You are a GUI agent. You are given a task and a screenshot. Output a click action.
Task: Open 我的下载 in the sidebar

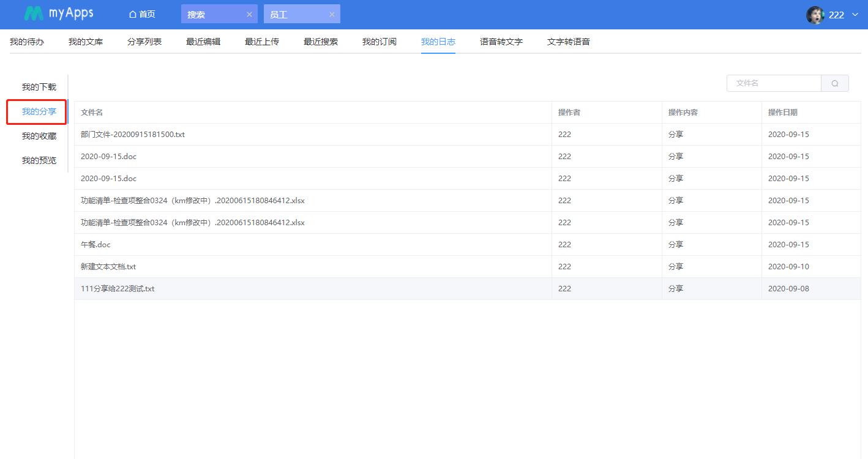(39, 87)
